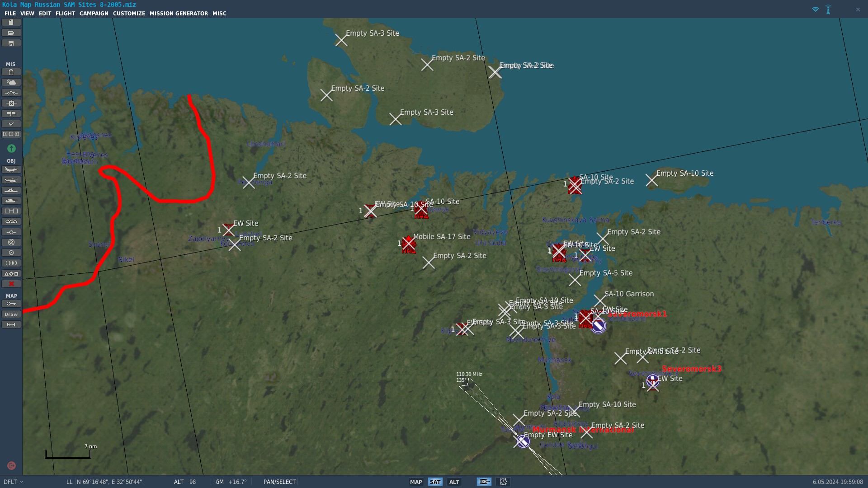Switch map mode to MAP
Screen dimensions: 868x488
click(416, 482)
